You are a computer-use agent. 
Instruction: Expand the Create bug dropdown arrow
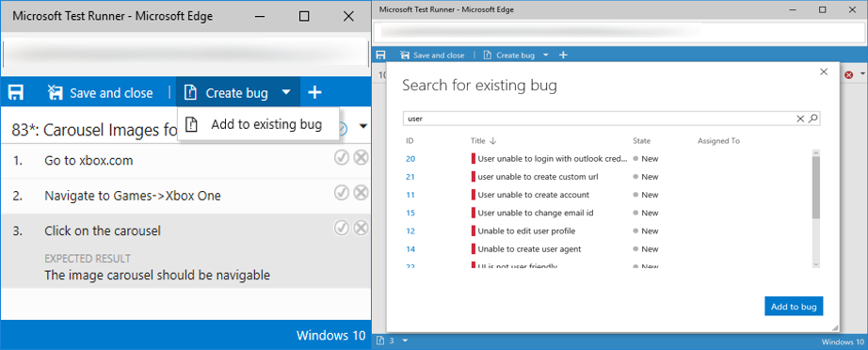285,92
